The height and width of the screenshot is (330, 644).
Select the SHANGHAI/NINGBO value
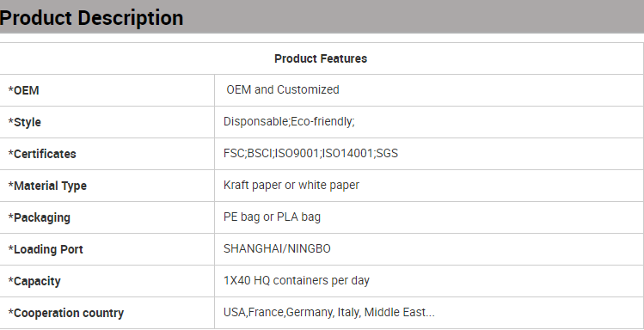click(x=277, y=249)
